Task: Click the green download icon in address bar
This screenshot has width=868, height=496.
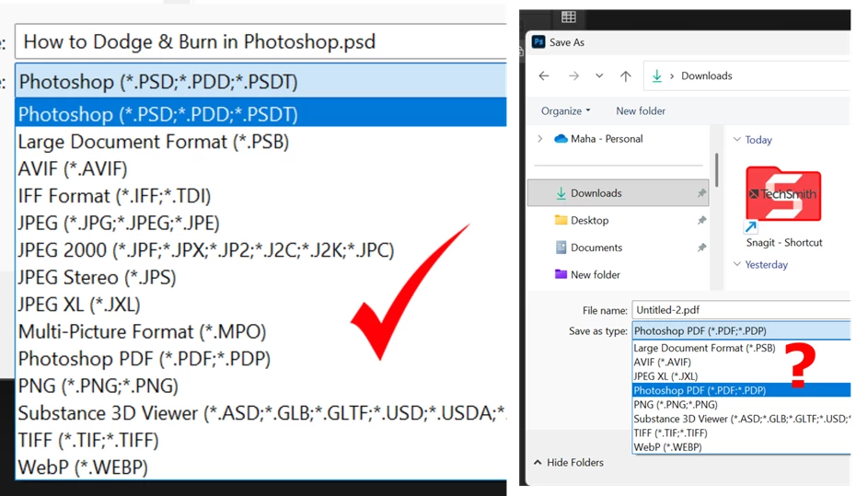Action: click(656, 75)
